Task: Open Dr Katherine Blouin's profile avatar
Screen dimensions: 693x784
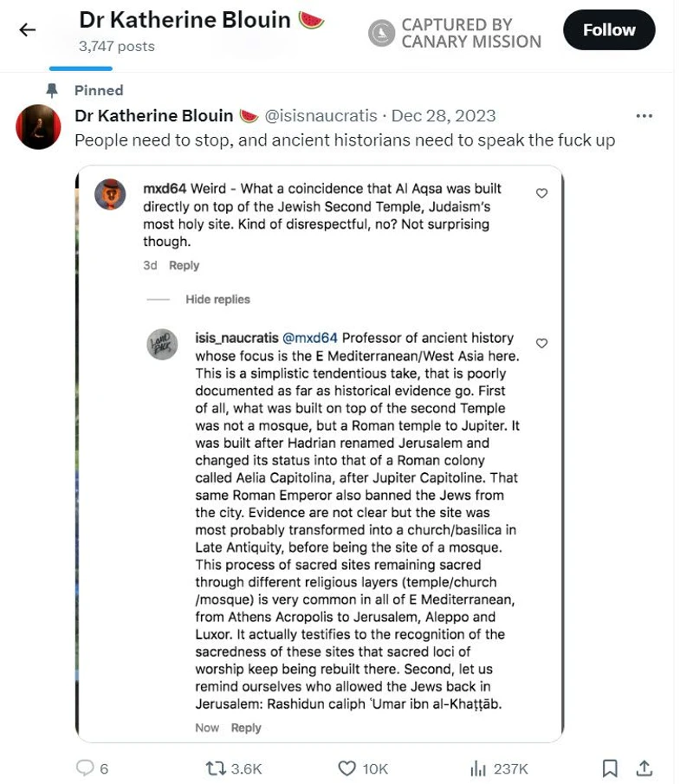Action: 38,126
